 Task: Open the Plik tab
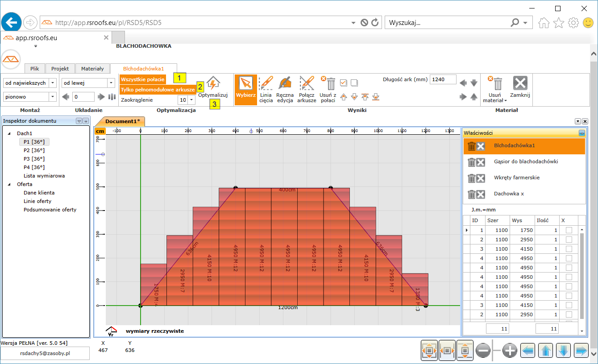click(34, 69)
